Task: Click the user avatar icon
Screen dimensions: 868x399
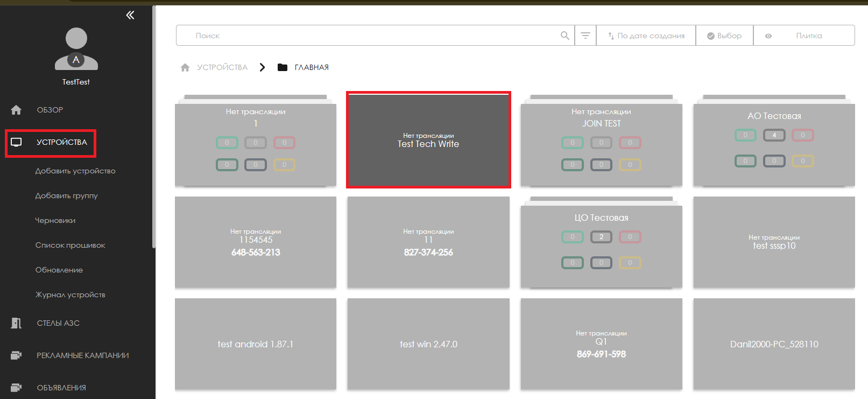Action: (76, 49)
